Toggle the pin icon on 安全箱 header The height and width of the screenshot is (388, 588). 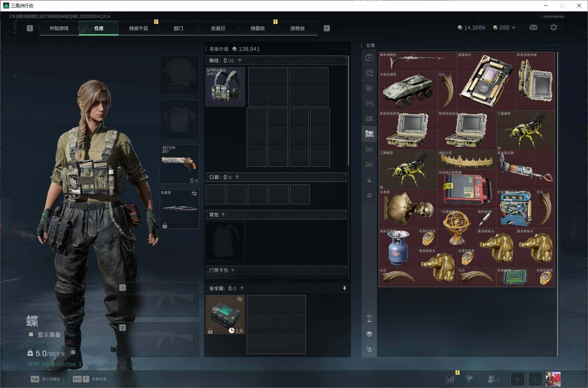(x=344, y=288)
